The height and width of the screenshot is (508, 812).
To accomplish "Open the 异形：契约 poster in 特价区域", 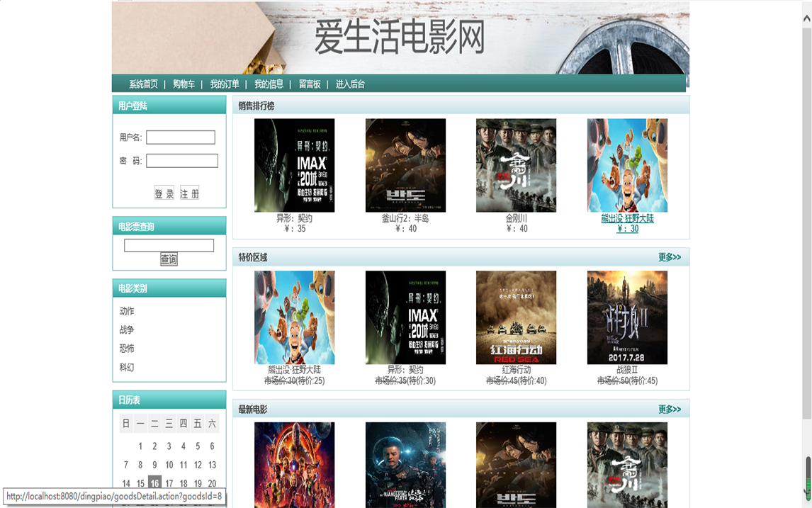I will [x=405, y=317].
